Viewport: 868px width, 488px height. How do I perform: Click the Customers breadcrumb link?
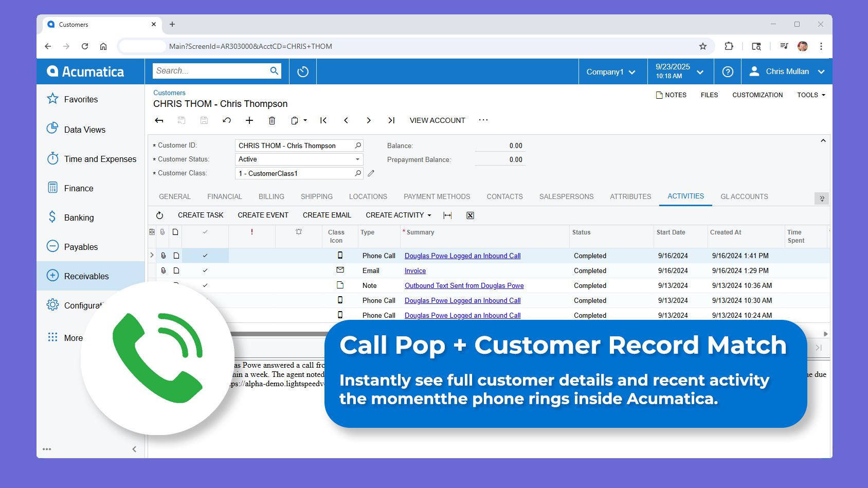[x=169, y=93]
